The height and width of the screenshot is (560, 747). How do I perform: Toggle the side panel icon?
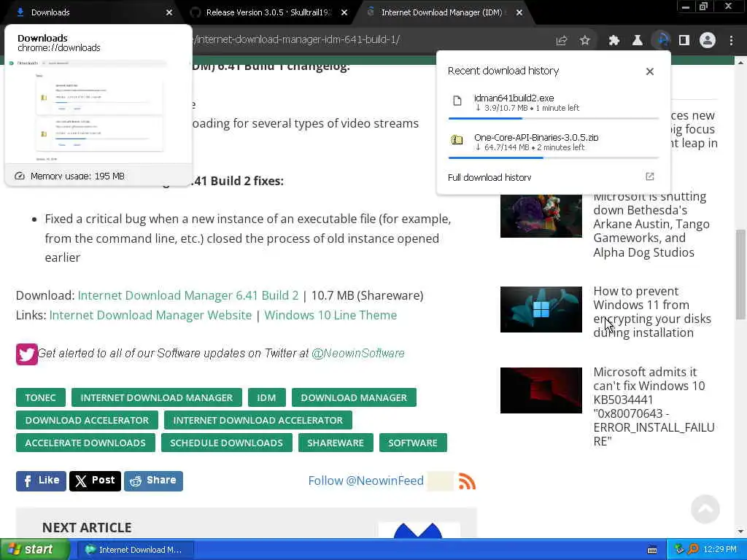click(x=684, y=41)
